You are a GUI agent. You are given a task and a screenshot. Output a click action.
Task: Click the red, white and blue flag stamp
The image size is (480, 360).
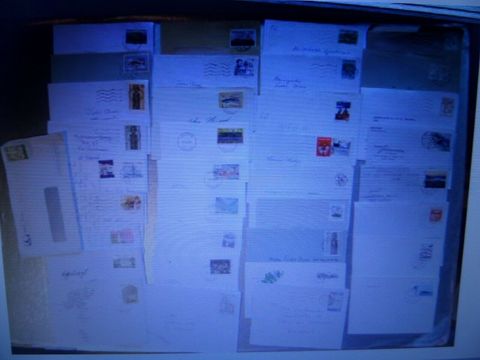coord(106,169)
